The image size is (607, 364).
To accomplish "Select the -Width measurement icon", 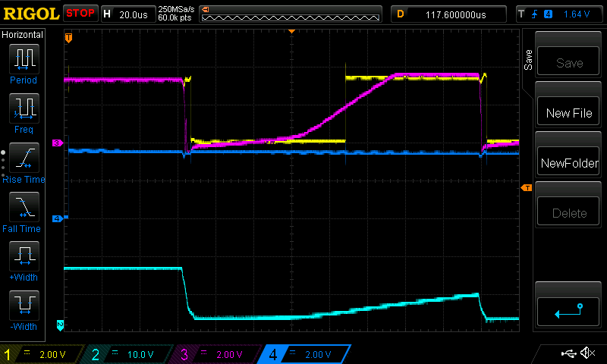I will (x=24, y=305).
